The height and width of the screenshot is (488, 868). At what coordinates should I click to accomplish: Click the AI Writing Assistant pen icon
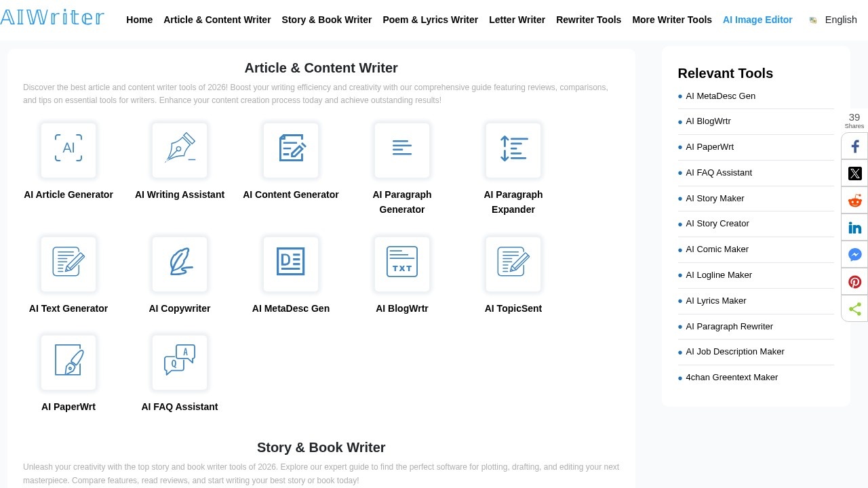tap(180, 150)
